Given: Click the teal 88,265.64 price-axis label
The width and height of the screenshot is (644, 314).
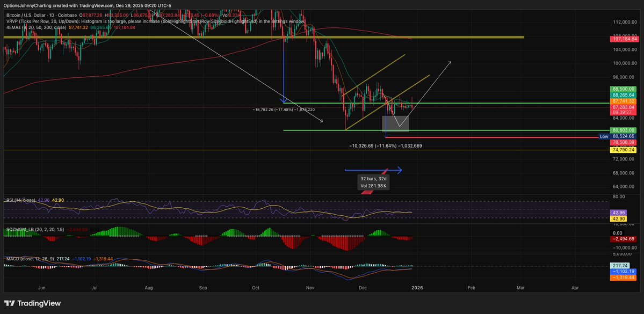Looking at the screenshot, I should click(x=624, y=95).
